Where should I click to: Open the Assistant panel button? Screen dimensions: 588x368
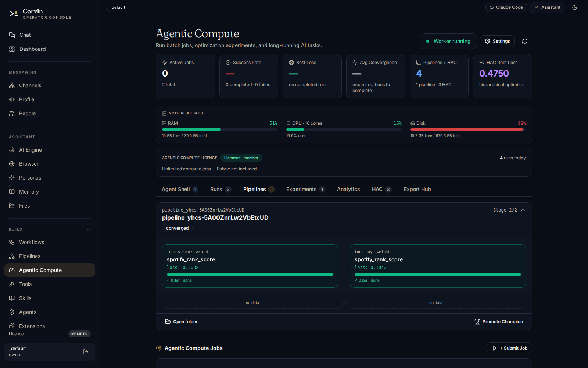tap(547, 7)
